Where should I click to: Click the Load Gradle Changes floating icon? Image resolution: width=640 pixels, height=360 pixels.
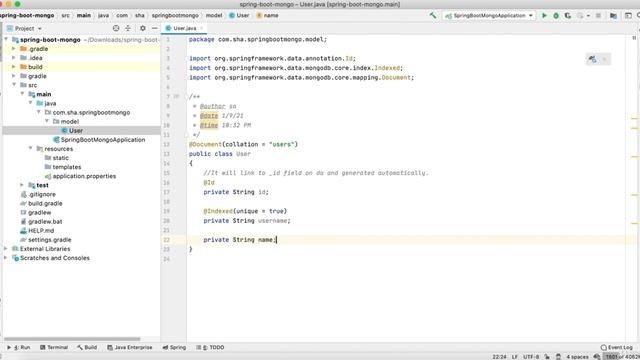click(592, 60)
